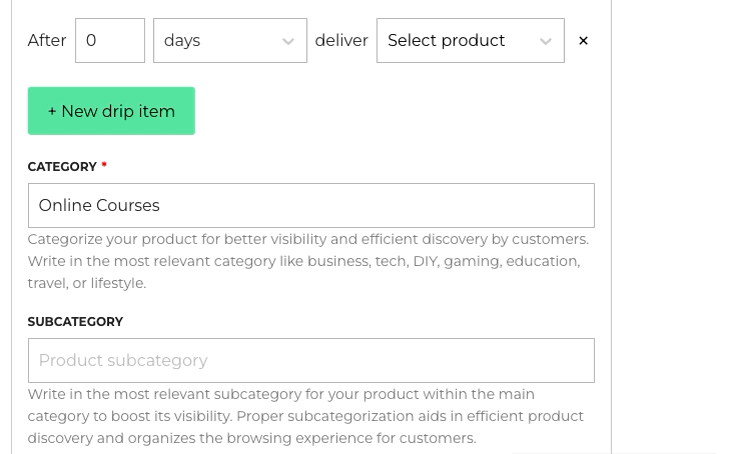Focus the Product subcategory input
The image size is (735, 454).
click(310, 360)
